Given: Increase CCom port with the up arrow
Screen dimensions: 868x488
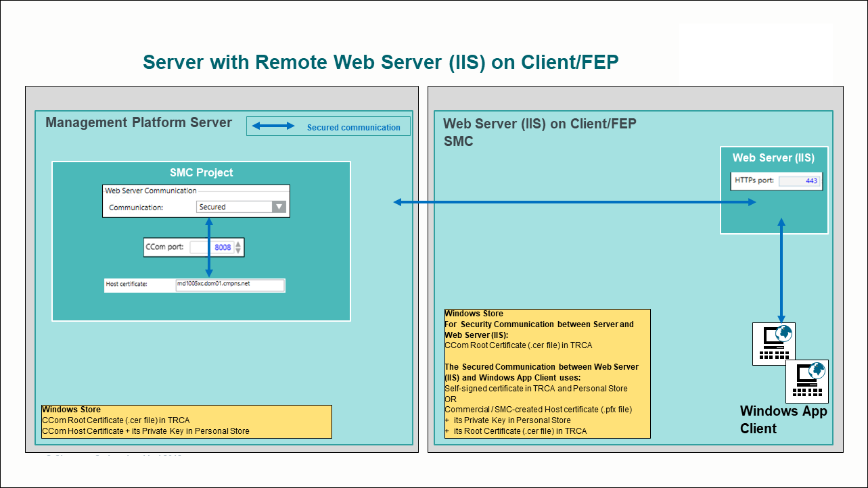Looking at the screenshot, I should [237, 243].
